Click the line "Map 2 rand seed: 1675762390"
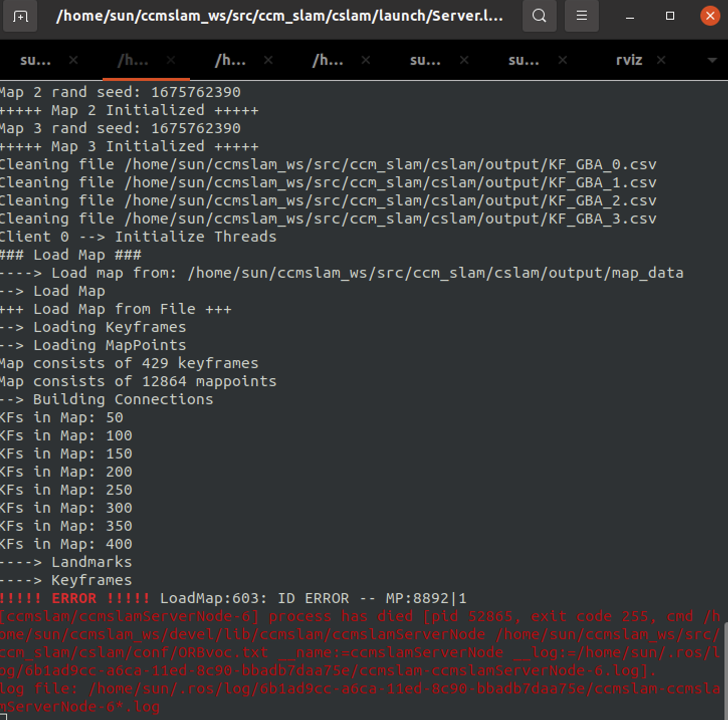 click(120, 92)
